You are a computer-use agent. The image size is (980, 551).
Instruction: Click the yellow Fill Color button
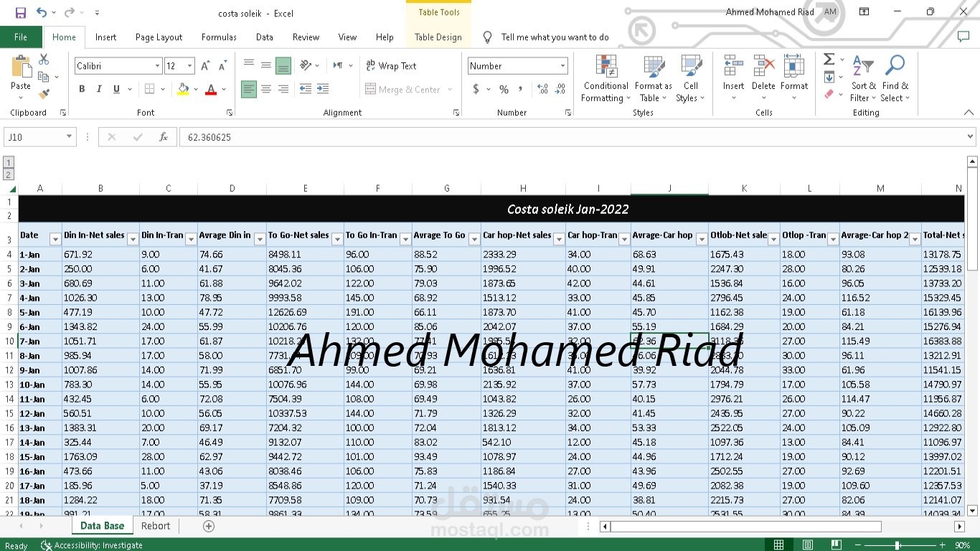tap(183, 89)
